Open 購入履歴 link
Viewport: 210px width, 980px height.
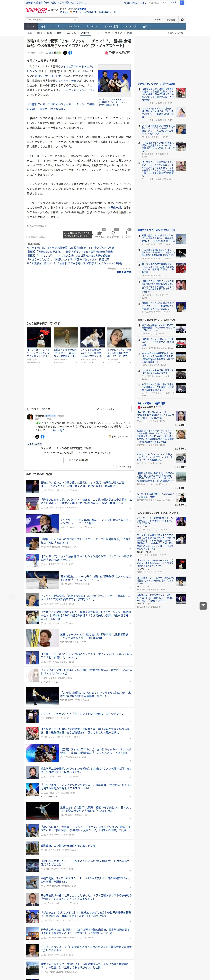click(x=171, y=20)
